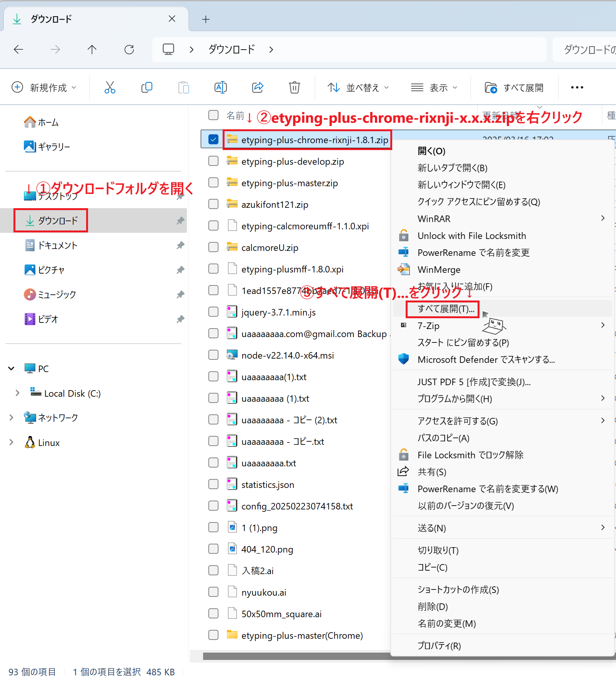This screenshot has height=678, width=616.
Task: Click the pin icon beside ピクチャ
Action: (x=180, y=270)
